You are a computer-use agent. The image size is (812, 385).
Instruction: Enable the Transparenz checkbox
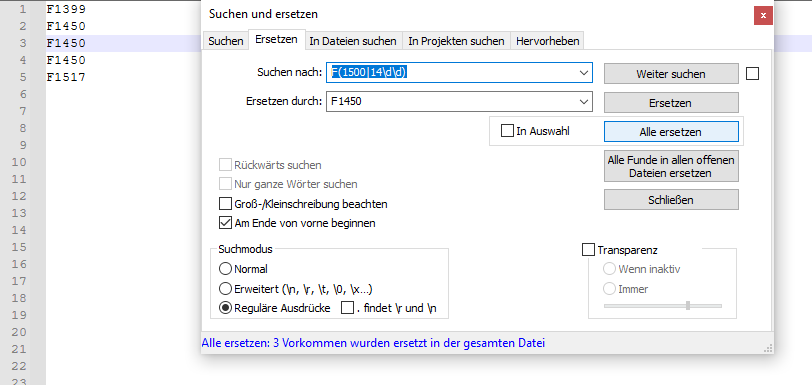coord(588,250)
